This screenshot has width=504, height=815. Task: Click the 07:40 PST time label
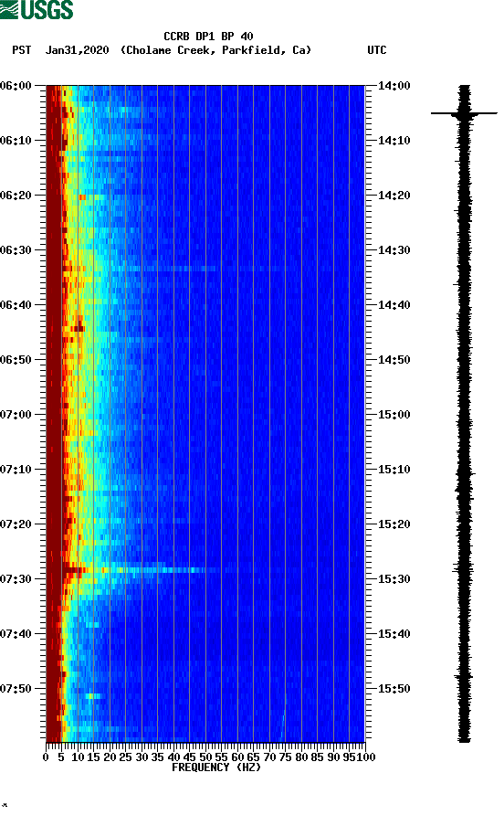point(16,633)
